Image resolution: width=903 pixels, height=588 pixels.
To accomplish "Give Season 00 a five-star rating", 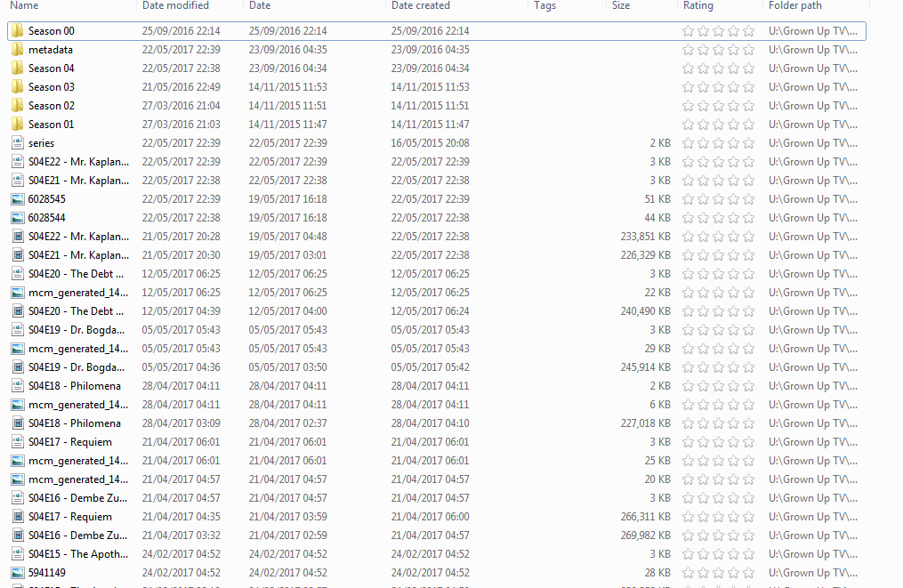I will point(749,31).
